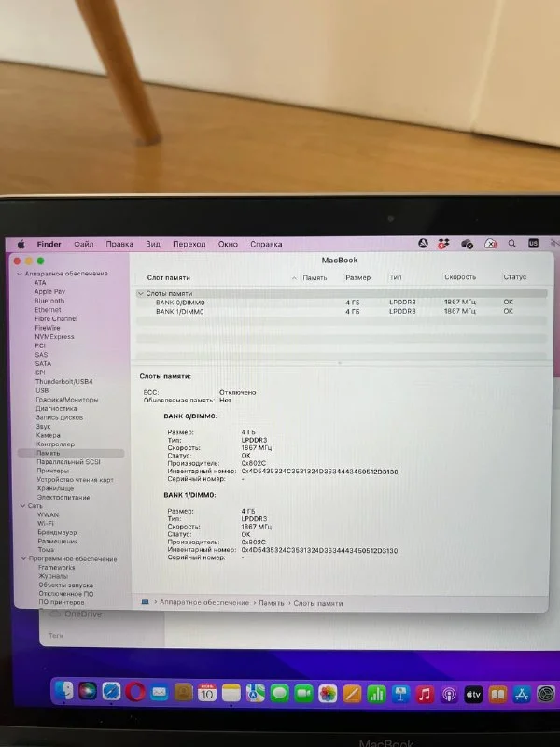Select Электропитание in the sidebar
Image resolution: width=560 pixels, height=747 pixels.
click(x=63, y=497)
